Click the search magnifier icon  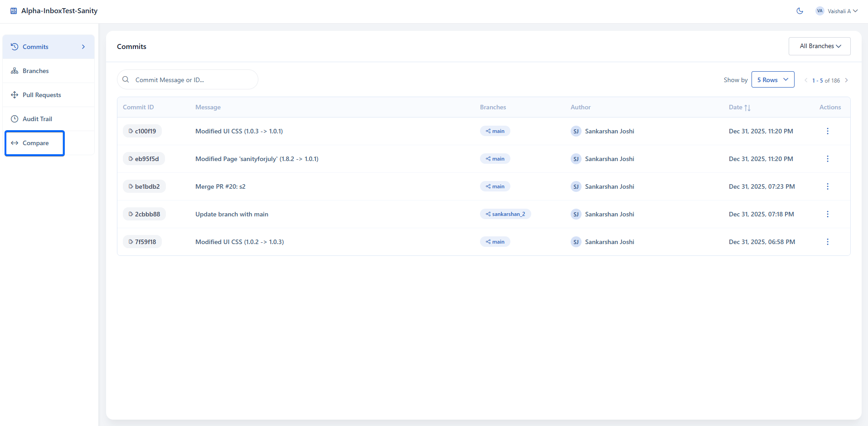126,79
